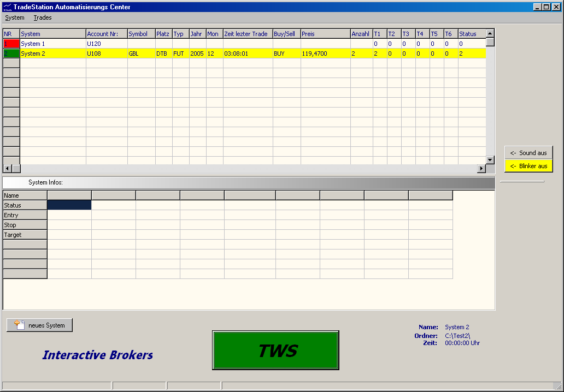Select green row number 2 cell
564x392 pixels.
tap(11, 54)
